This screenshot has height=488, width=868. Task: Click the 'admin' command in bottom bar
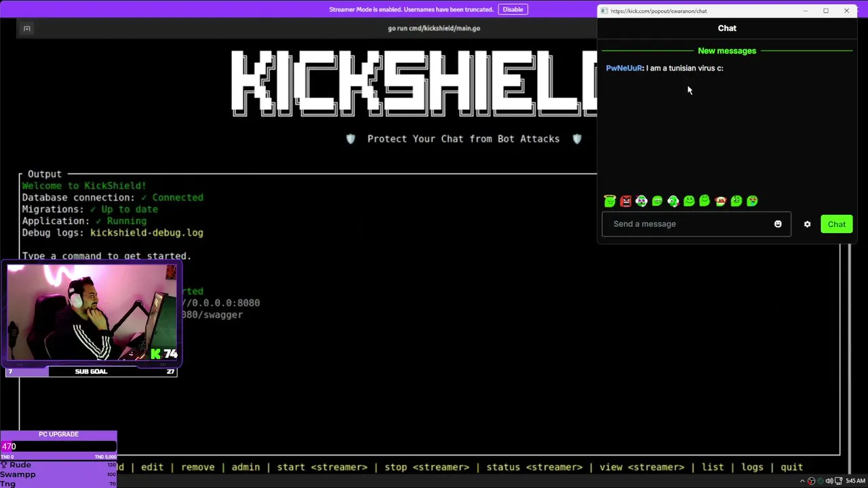tap(245, 467)
